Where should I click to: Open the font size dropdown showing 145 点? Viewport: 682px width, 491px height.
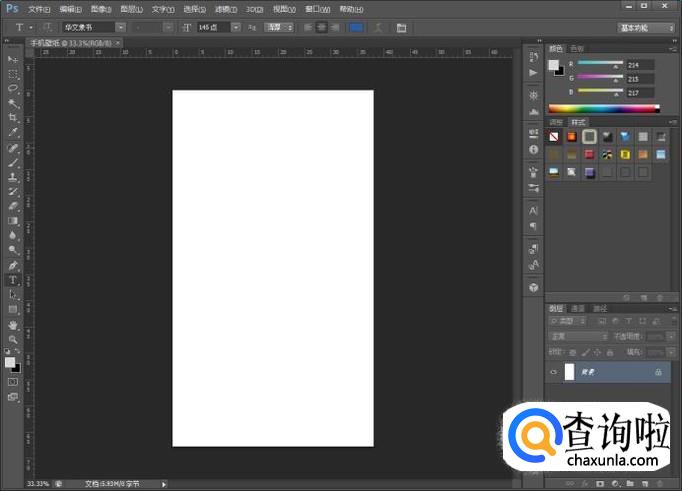tap(236, 27)
